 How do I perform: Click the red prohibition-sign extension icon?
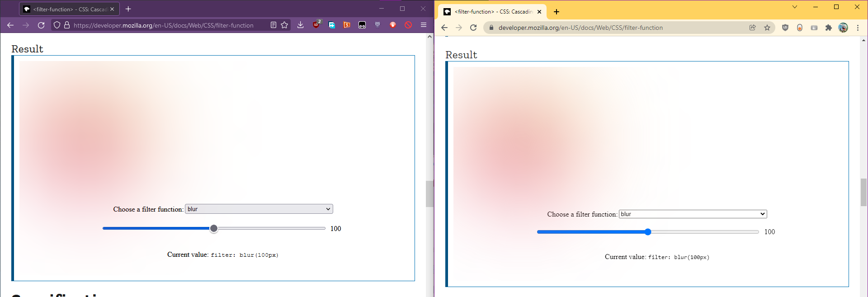pyautogui.click(x=408, y=25)
